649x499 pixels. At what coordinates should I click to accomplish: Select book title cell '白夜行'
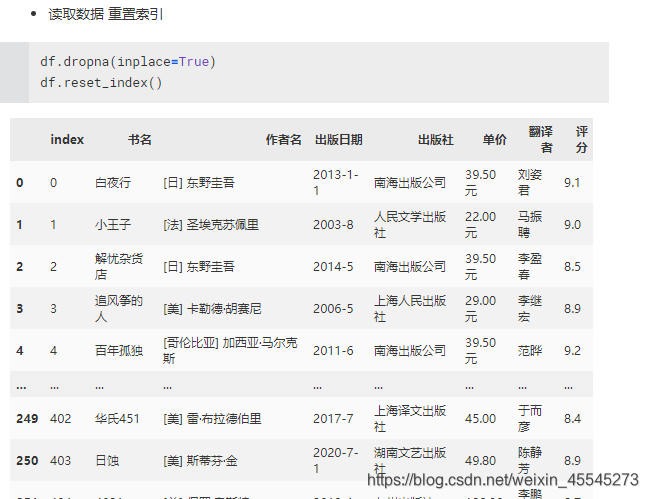[x=113, y=182]
